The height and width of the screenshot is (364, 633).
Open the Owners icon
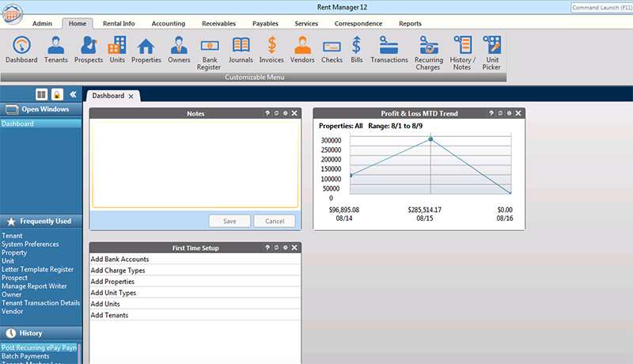click(179, 50)
